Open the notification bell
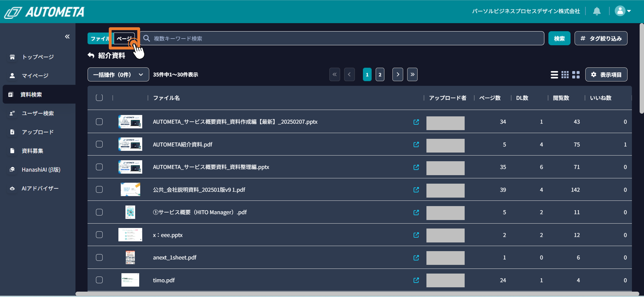This screenshot has height=297, width=644. (597, 11)
